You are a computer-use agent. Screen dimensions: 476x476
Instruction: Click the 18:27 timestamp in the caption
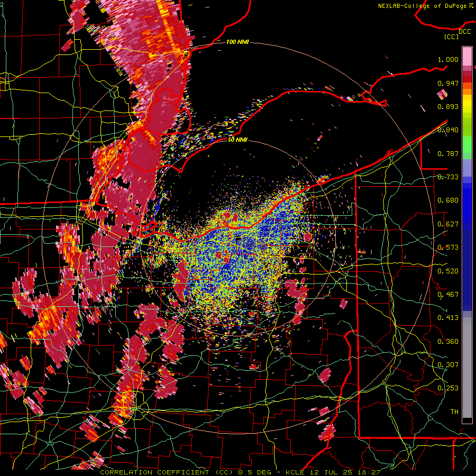point(369,472)
